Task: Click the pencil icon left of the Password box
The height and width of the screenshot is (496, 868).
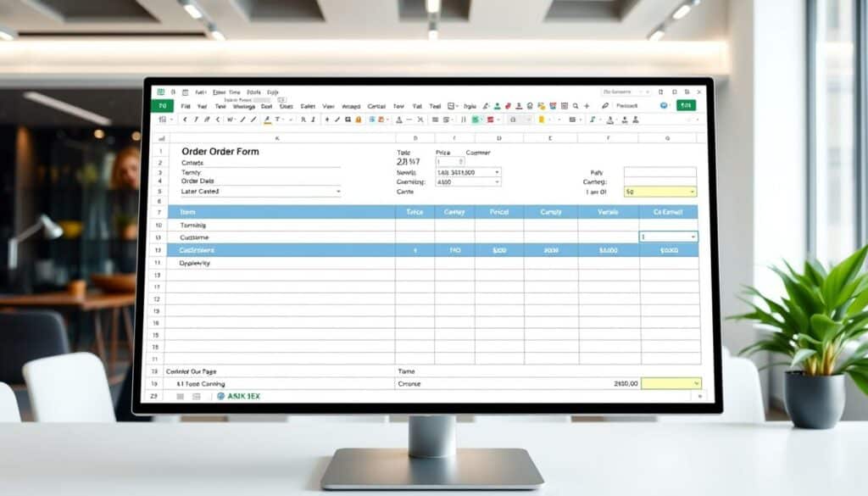Action: (605, 106)
